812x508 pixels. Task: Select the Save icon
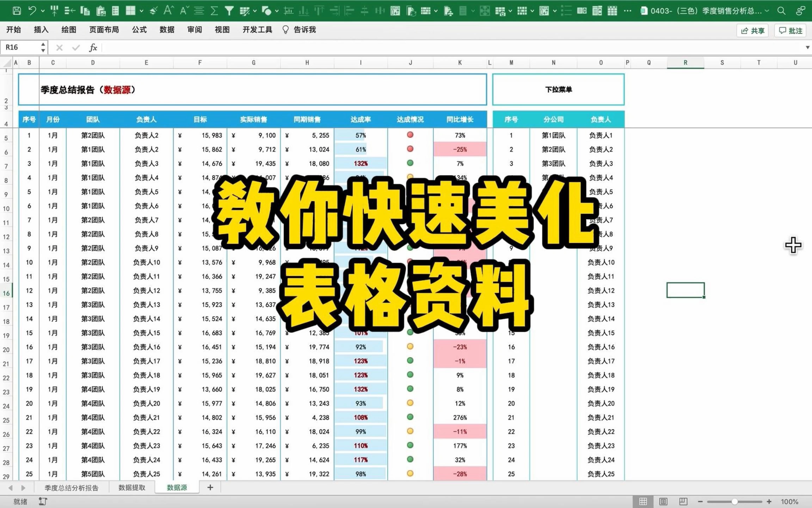16,11
